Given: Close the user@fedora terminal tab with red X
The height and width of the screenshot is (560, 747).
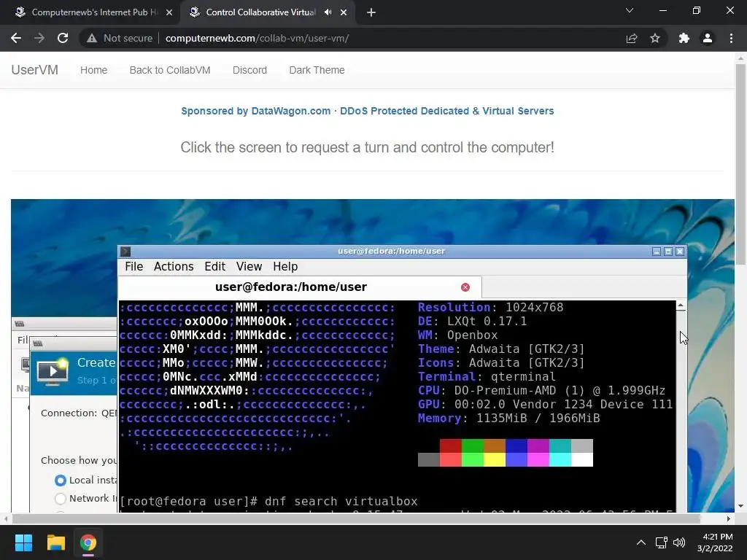Looking at the screenshot, I should [465, 287].
